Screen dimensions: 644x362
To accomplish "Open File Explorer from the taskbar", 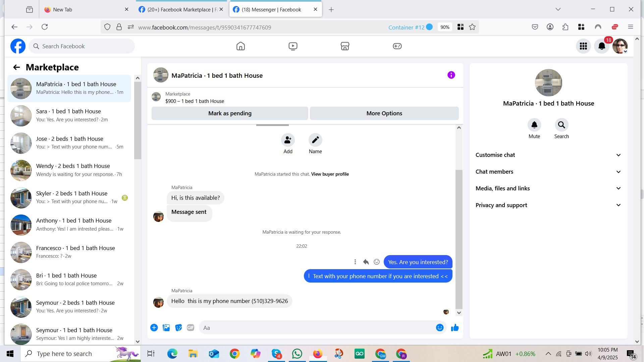I will click(193, 354).
